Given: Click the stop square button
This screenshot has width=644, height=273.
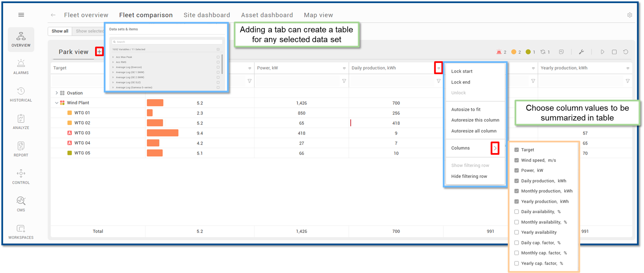Looking at the screenshot, I should [x=614, y=52].
